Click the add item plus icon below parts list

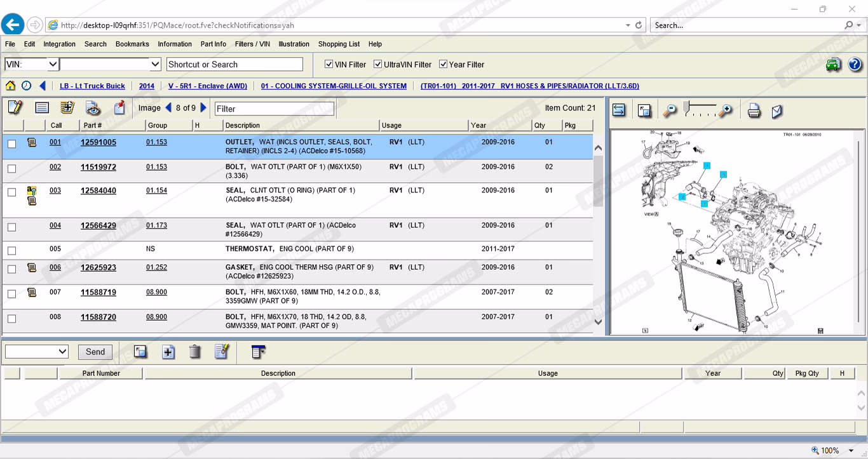click(x=168, y=352)
